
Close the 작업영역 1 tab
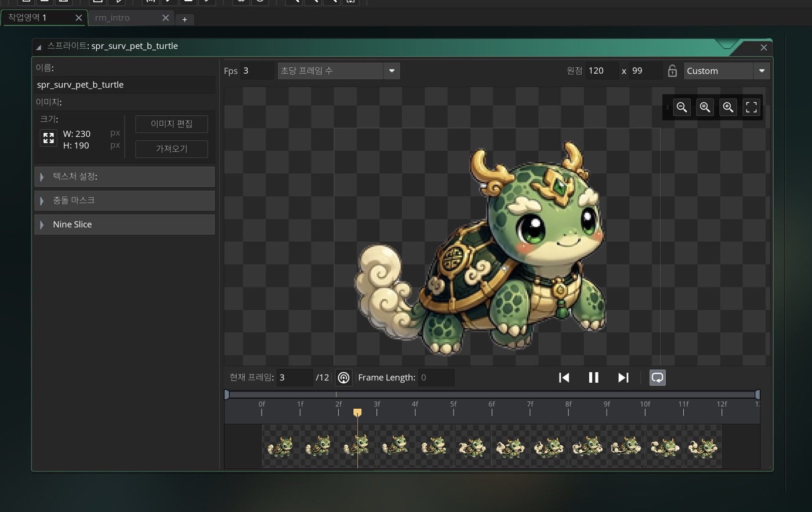pos(78,18)
